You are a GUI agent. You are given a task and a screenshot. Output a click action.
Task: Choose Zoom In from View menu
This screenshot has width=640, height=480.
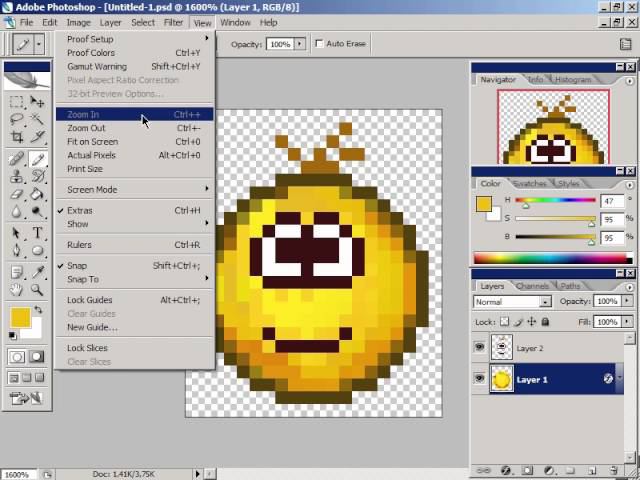point(135,114)
